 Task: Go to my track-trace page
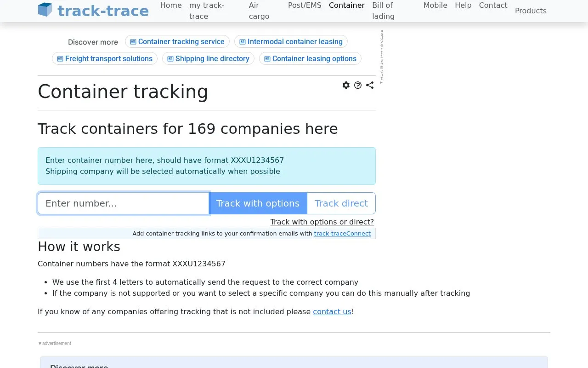(x=207, y=11)
